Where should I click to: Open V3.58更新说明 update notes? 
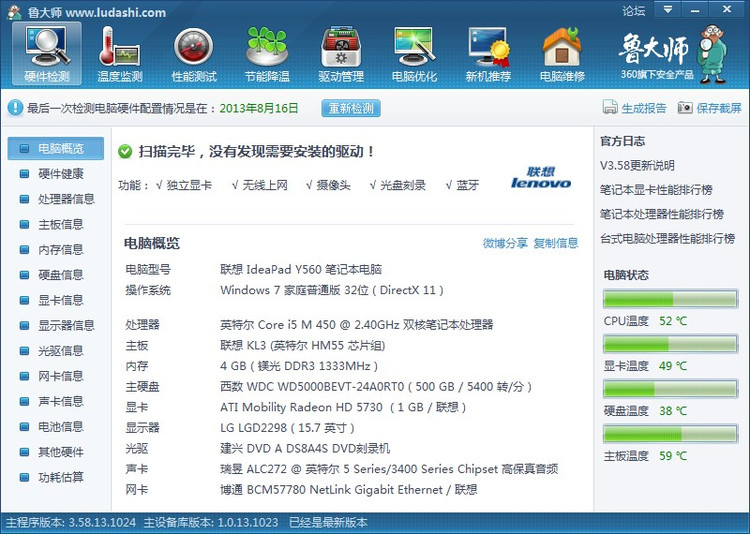point(637,166)
